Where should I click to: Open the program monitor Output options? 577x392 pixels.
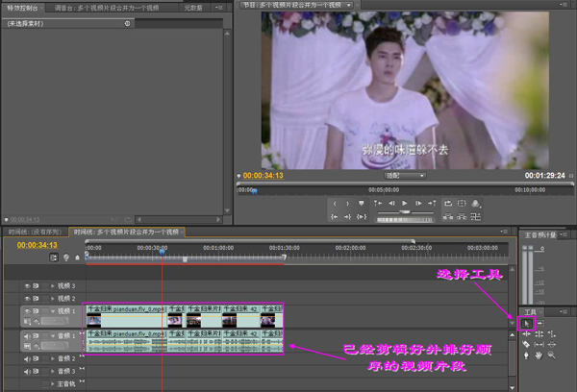click(475, 204)
